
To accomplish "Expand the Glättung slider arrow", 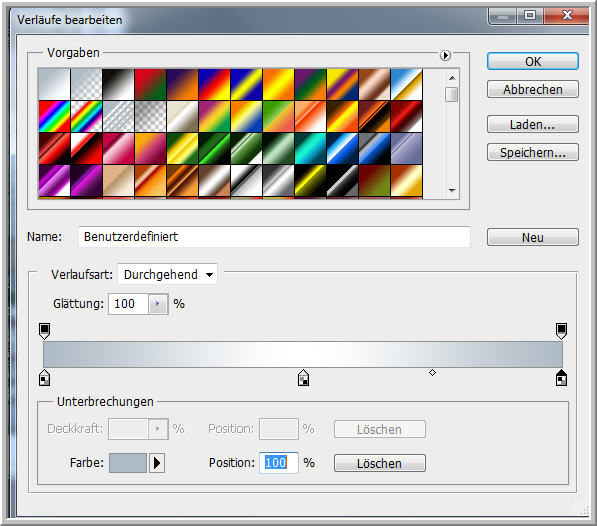I will pos(158,304).
